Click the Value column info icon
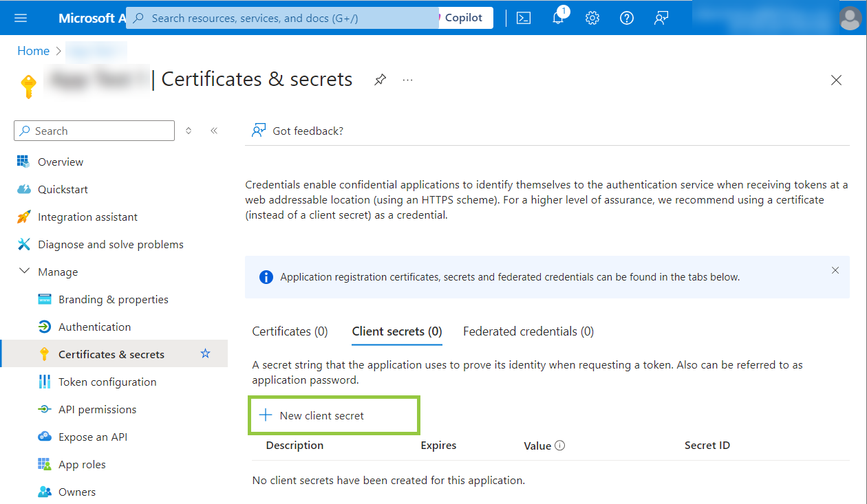The image size is (867, 504). pos(560,446)
